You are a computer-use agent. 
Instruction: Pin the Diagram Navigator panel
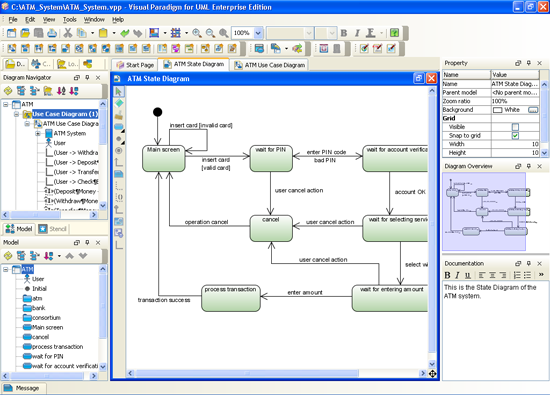pyautogui.click(x=87, y=78)
